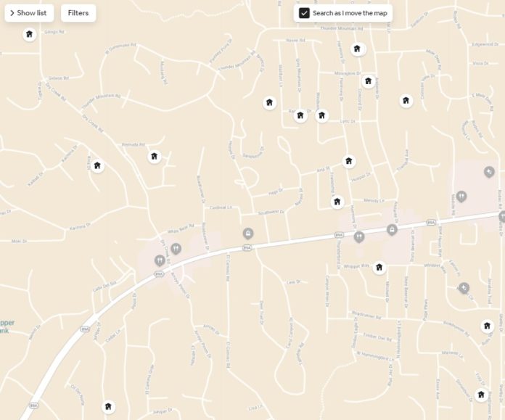This screenshot has width=505, height=420.
Task: Select house marker at east end of Roadrunner Rd
Action: [487, 326]
